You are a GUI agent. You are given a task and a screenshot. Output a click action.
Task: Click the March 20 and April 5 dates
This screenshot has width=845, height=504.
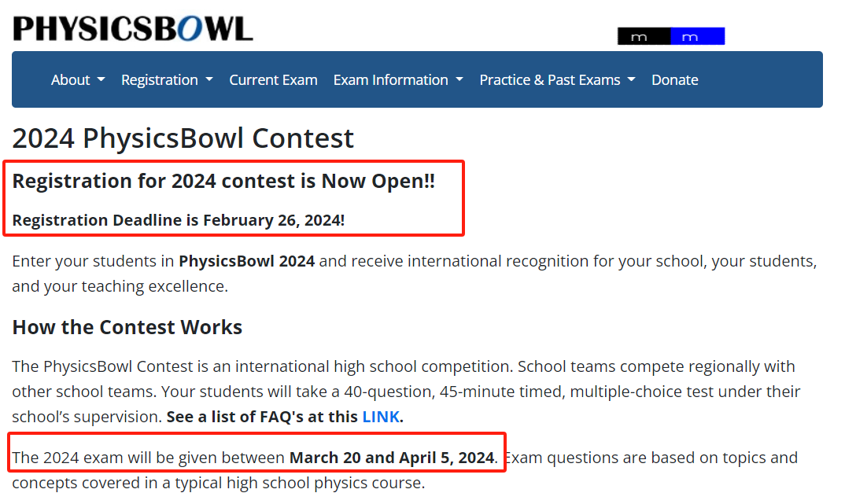pyautogui.click(x=392, y=458)
